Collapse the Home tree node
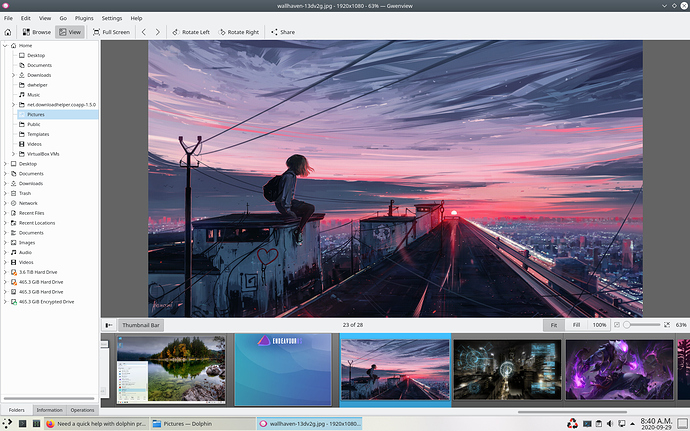This screenshot has height=431, width=690. click(x=5, y=45)
